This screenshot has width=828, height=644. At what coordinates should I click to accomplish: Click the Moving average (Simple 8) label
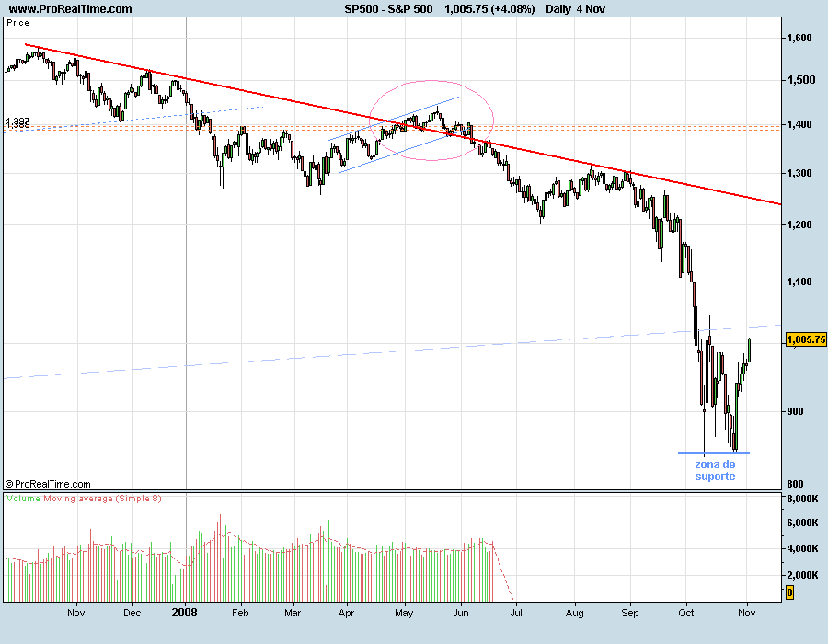(x=102, y=499)
